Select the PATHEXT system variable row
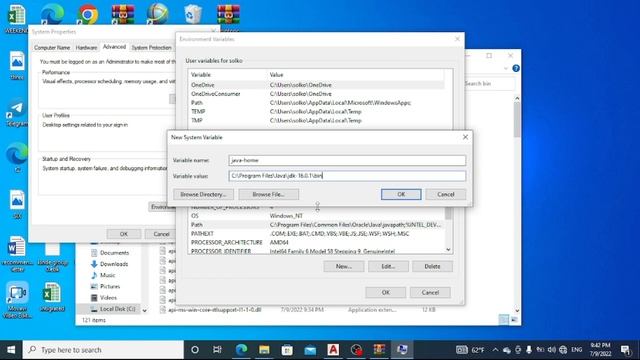The height and width of the screenshot is (360, 640). tap(316, 234)
